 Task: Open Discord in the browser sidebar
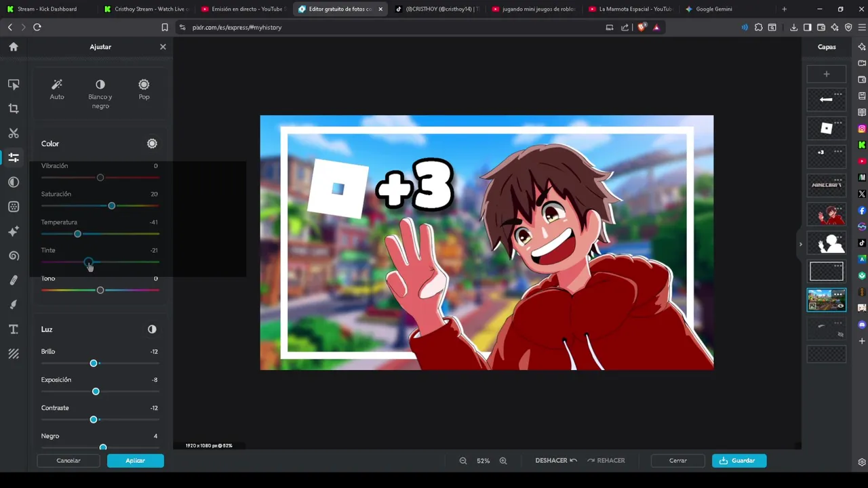point(862,325)
